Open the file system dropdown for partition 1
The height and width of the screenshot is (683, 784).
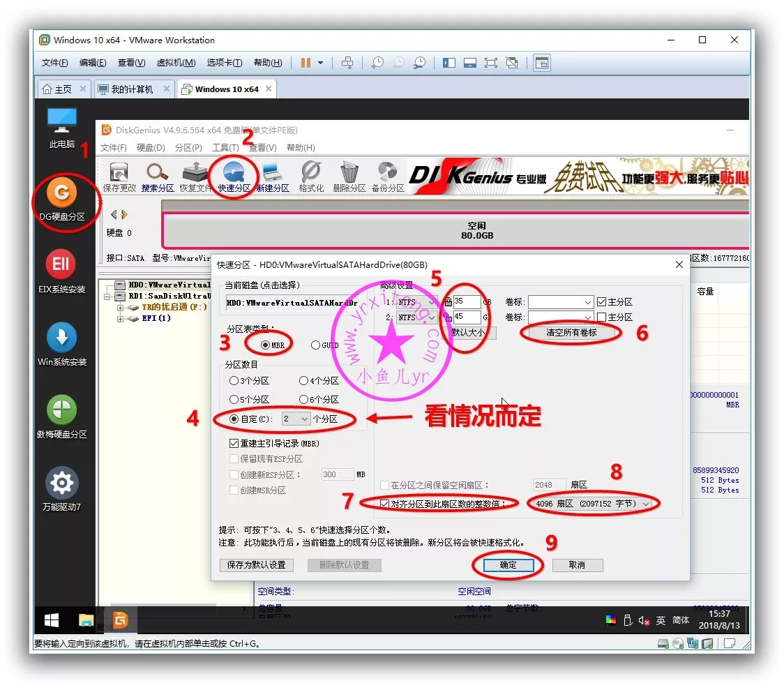pos(416,302)
